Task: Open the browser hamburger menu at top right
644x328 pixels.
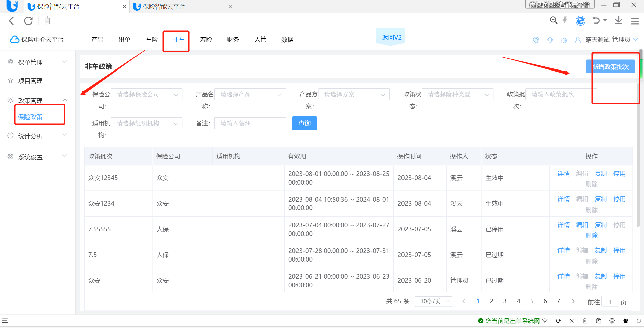Action: (635, 21)
